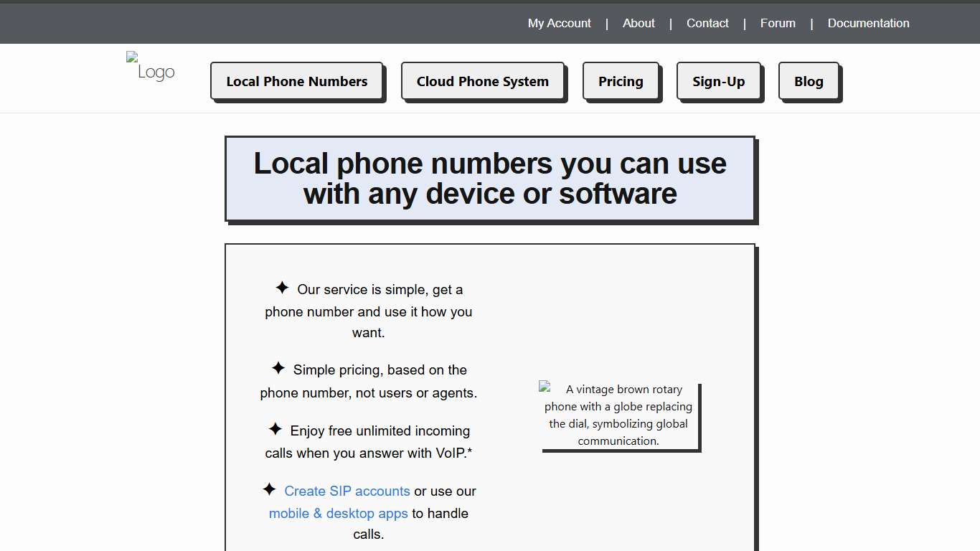This screenshot has height=551, width=980.
Task: Click the broken rotary phone image icon
Action: [x=543, y=386]
